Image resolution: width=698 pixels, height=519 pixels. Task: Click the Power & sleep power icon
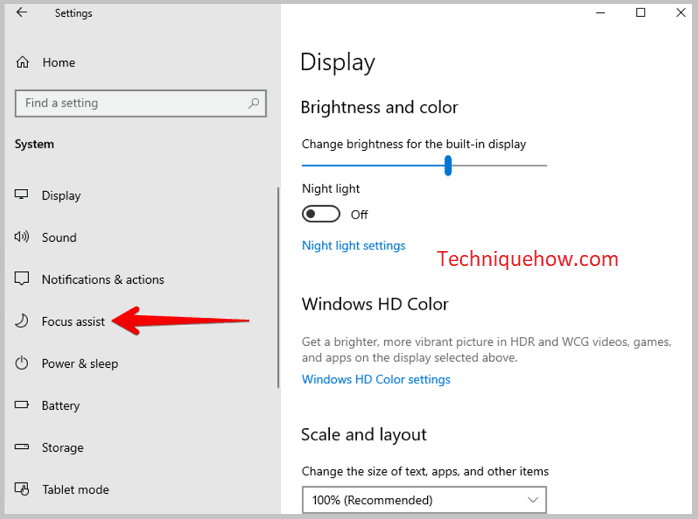(21, 363)
